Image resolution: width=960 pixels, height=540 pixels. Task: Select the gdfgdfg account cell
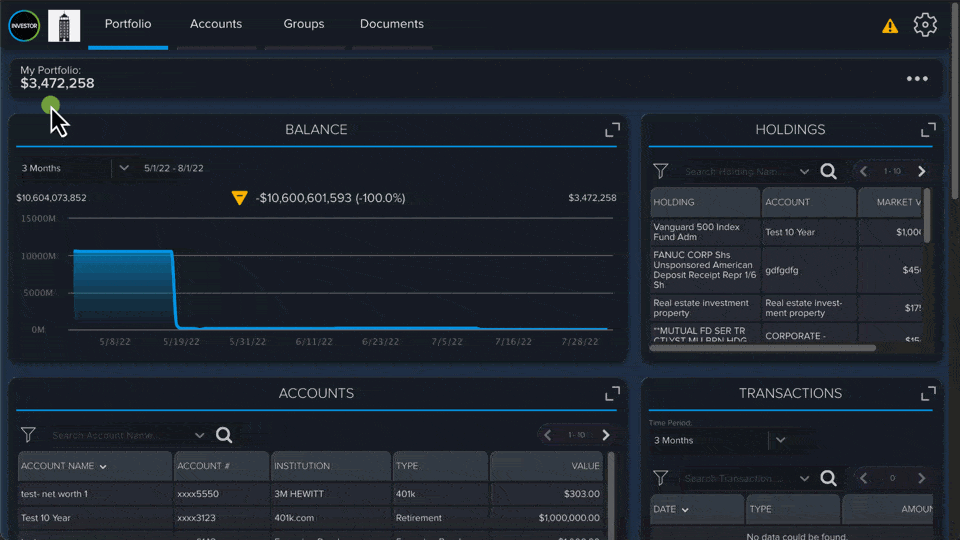(809, 270)
